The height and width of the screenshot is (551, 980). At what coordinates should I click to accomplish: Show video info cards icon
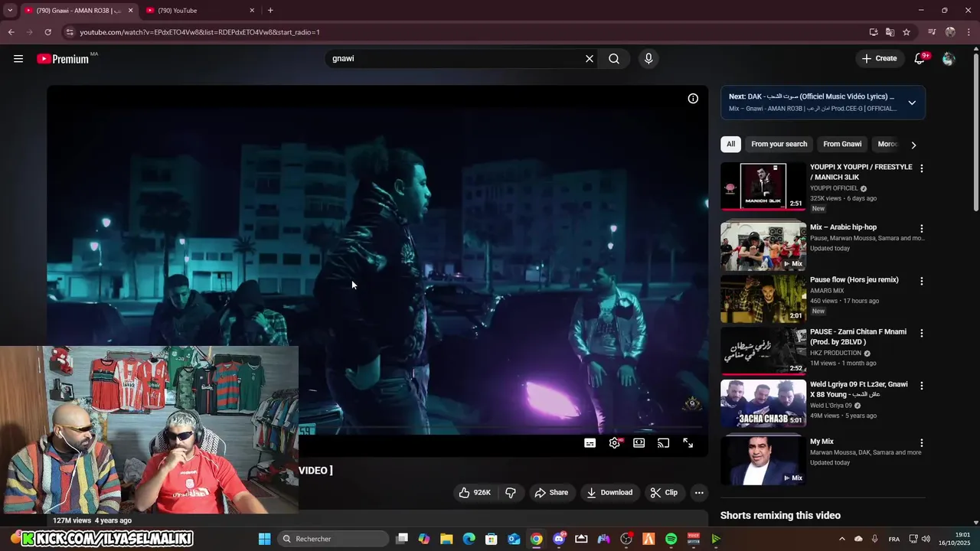click(x=693, y=99)
